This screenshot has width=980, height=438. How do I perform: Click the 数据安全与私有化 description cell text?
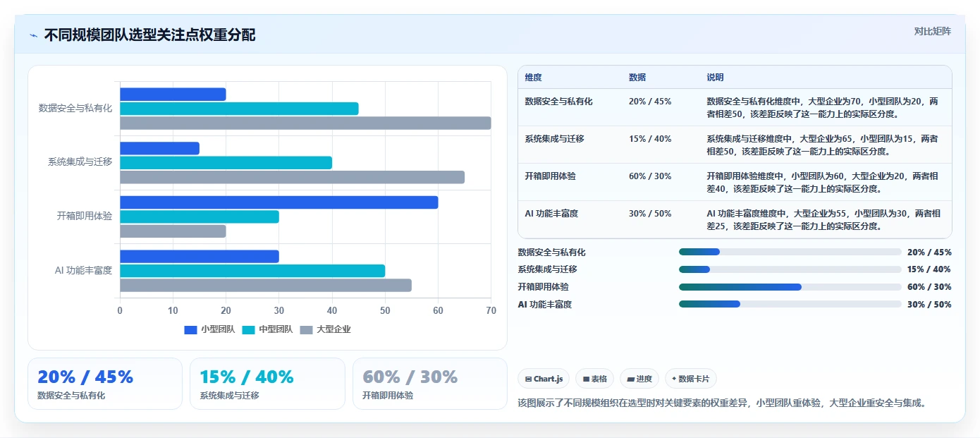[823, 108]
